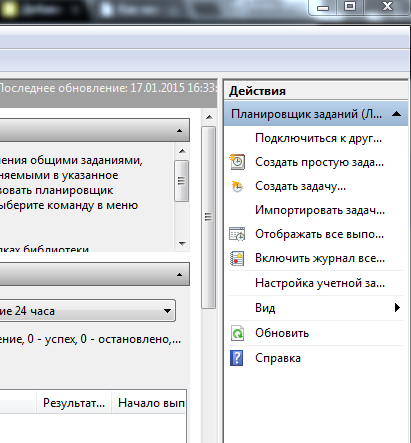Click the center pane vertical scrollbar thumb
The width and height of the screenshot is (411, 443).
click(209, 217)
